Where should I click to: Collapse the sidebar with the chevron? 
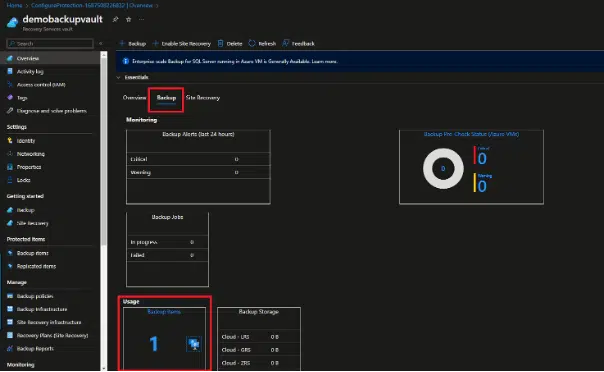[x=101, y=44]
